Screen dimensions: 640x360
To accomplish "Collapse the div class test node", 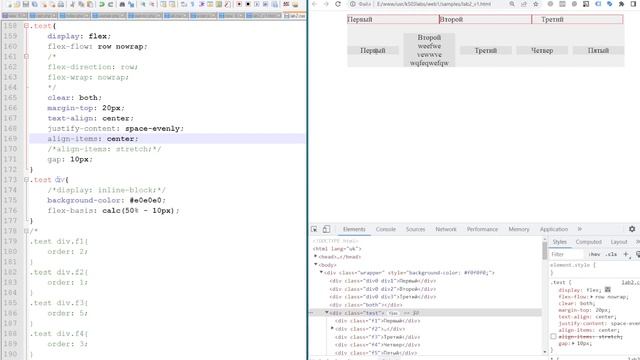I will 327,313.
